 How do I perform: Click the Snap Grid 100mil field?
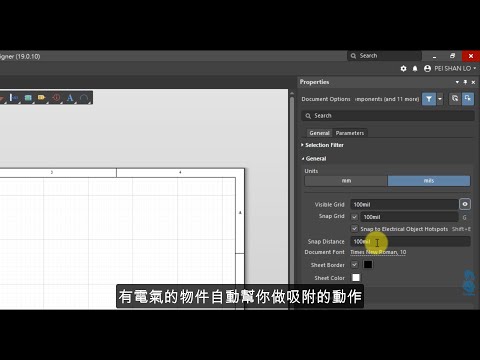click(409, 217)
